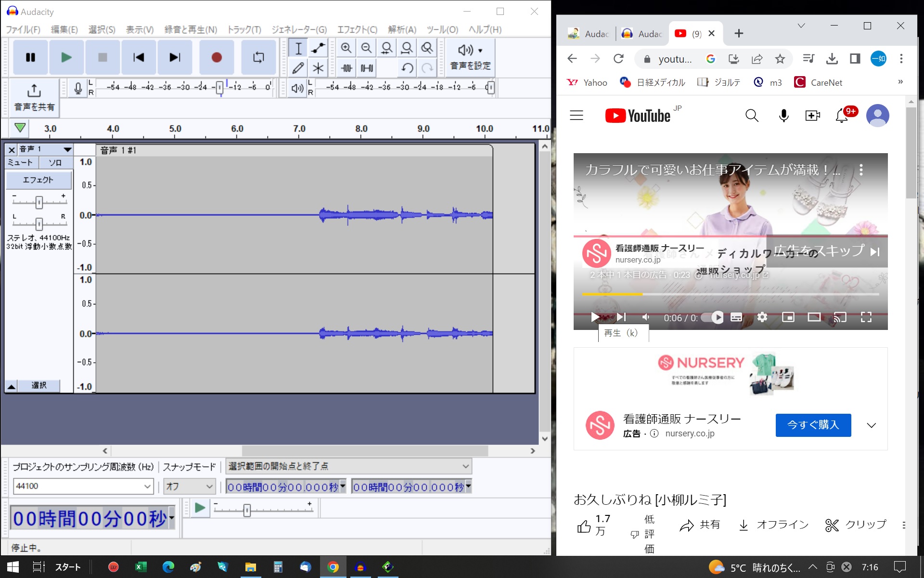Open the エフェクト menu in Audacity
Image resolution: width=924 pixels, height=578 pixels.
(356, 29)
